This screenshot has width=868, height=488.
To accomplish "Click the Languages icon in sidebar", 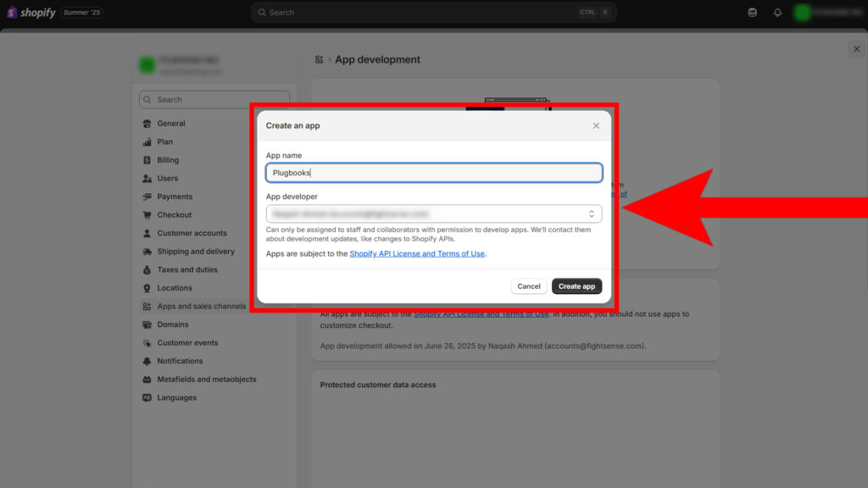I will click(x=147, y=397).
